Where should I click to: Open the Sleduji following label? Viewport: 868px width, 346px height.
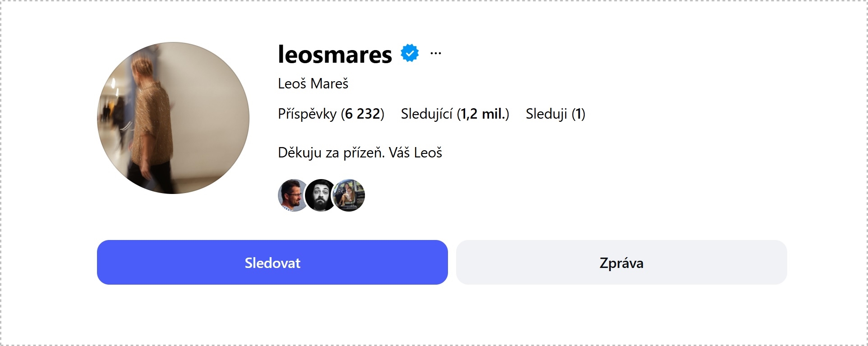(x=546, y=114)
